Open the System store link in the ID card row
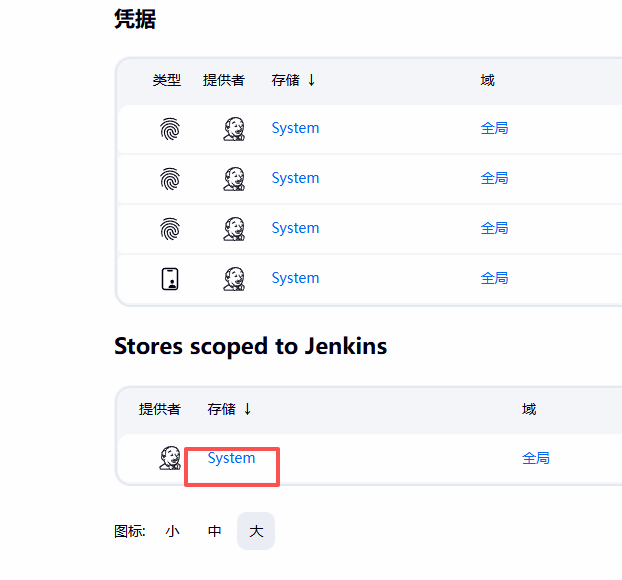 295,278
